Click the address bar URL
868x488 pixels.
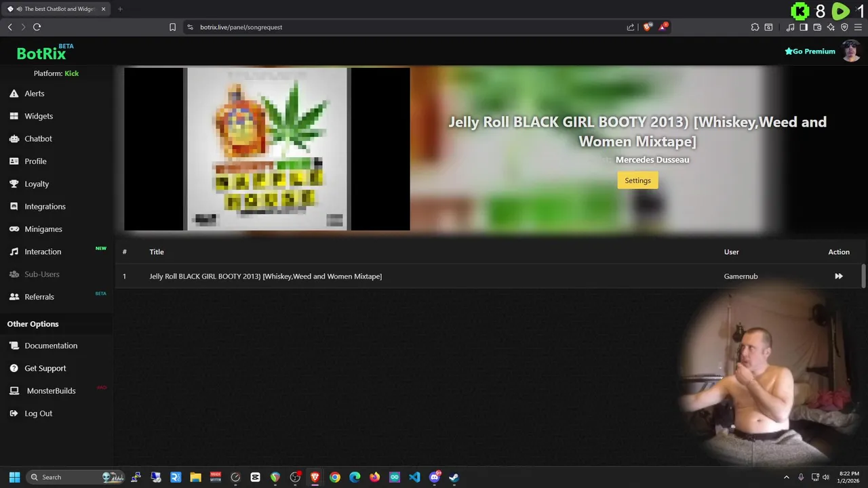pyautogui.click(x=241, y=27)
